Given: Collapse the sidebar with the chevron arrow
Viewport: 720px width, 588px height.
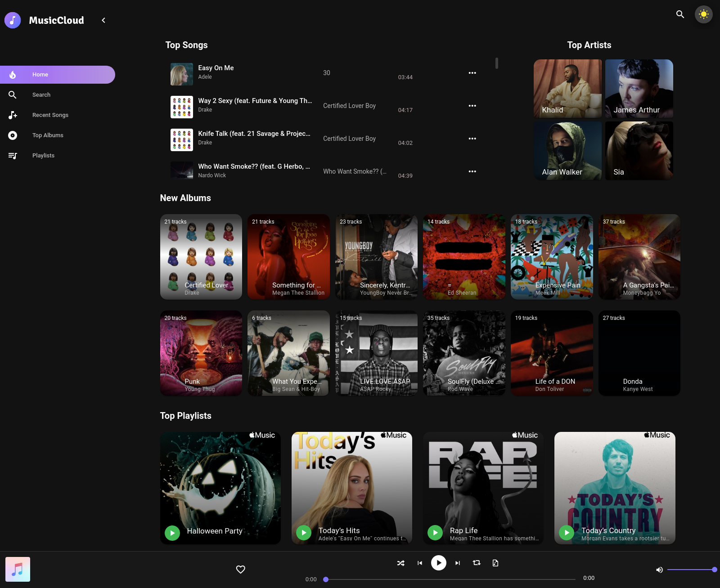Looking at the screenshot, I should [103, 20].
